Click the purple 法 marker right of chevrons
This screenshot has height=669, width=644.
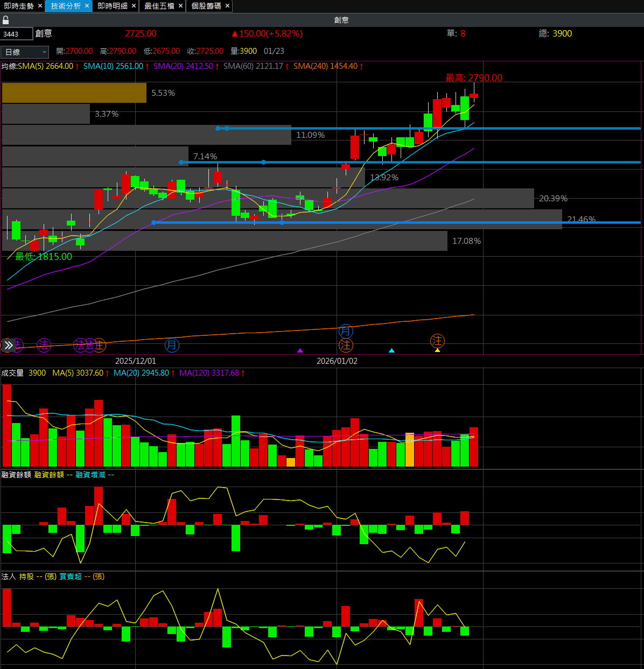point(44,345)
